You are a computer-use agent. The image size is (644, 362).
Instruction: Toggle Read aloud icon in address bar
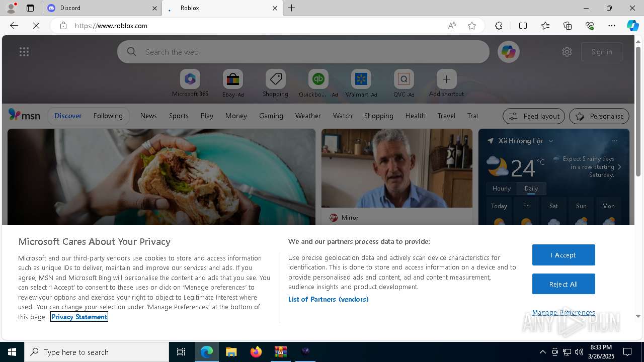452,26
